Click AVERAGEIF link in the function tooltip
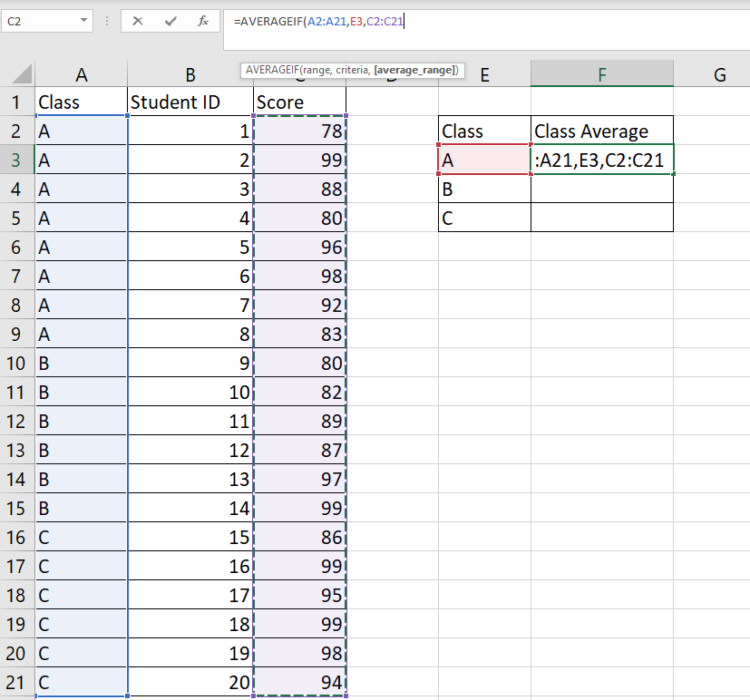The width and height of the screenshot is (750, 700). [272, 70]
